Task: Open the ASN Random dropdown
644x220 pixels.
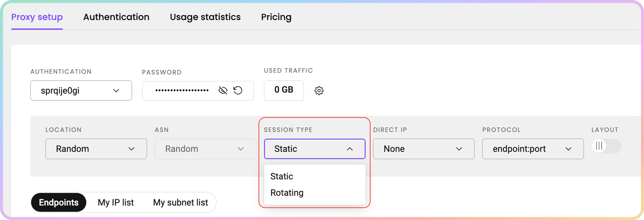Action: (205, 149)
